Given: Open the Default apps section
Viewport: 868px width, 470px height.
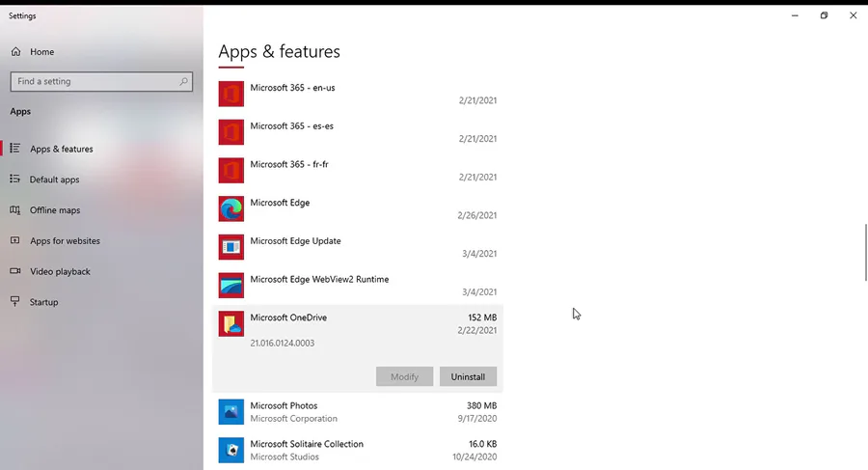Looking at the screenshot, I should point(54,180).
